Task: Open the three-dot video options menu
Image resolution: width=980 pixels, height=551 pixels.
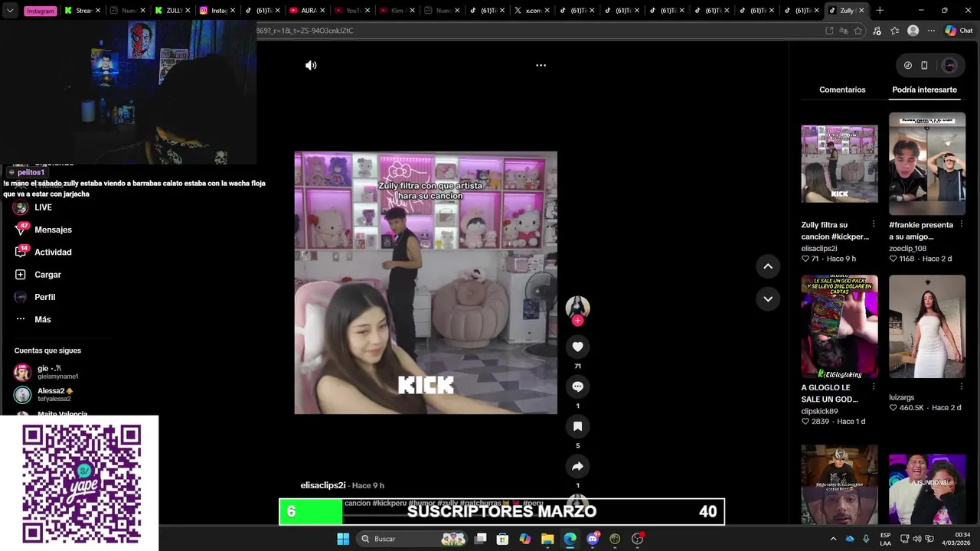Action: tap(541, 65)
